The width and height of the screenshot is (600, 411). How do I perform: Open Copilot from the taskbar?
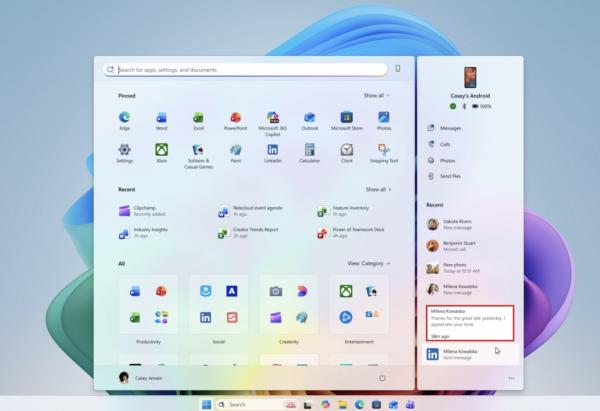(x=326, y=404)
